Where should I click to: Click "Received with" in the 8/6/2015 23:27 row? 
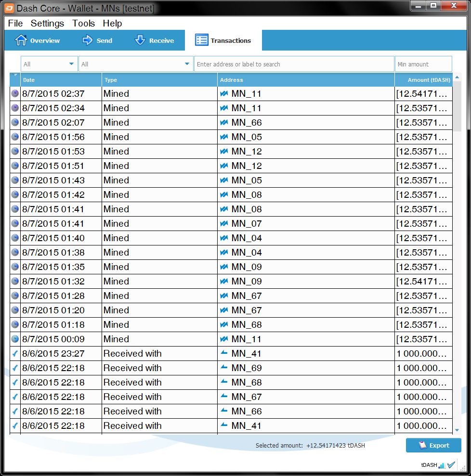[x=132, y=353]
